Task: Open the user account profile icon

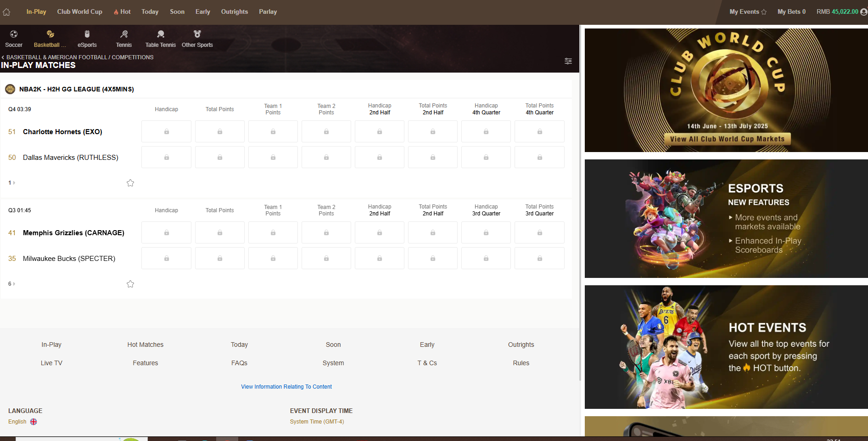Action: pyautogui.click(x=864, y=12)
